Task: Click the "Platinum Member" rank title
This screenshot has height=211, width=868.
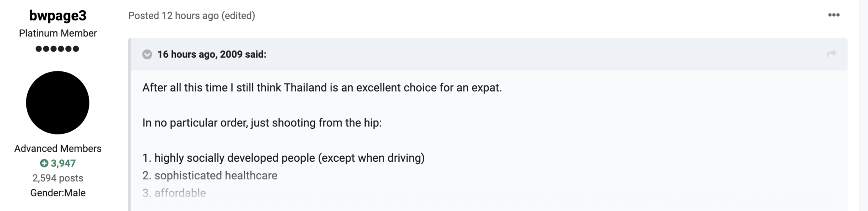Action: click(x=58, y=33)
